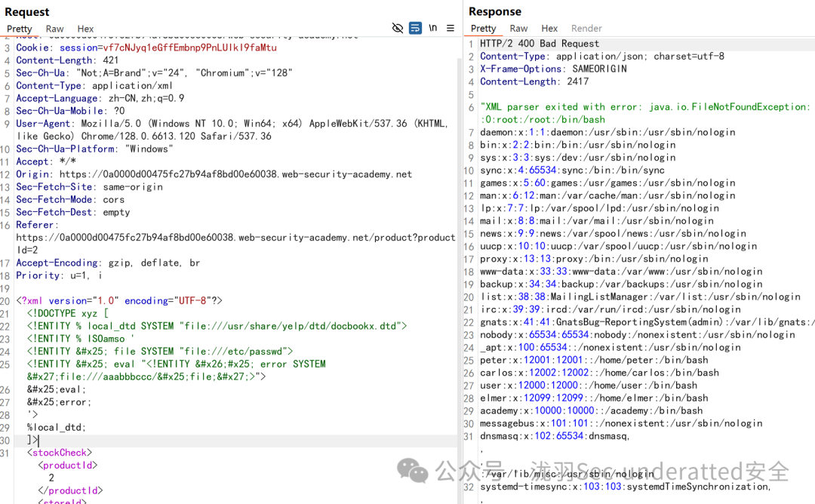Click the systemd-timesync passwd entry

coord(625,487)
